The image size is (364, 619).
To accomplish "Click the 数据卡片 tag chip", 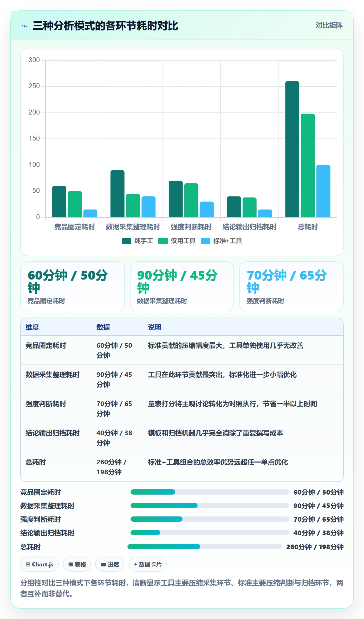I will [x=148, y=564].
